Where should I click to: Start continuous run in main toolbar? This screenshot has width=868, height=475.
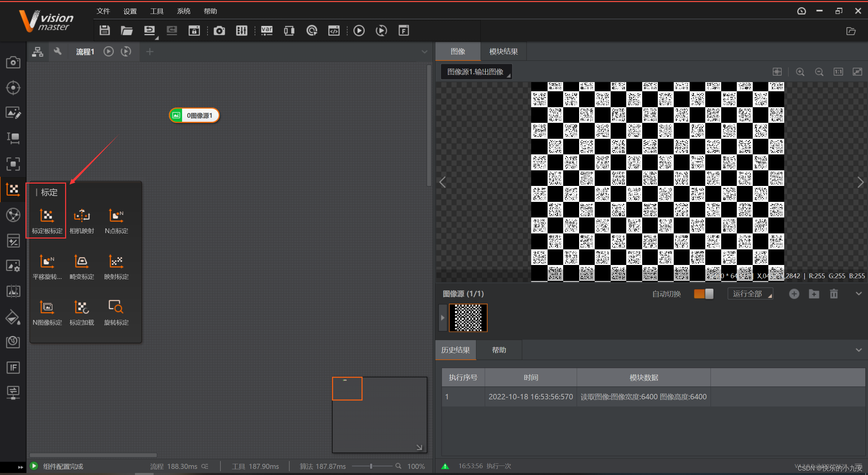click(x=381, y=31)
